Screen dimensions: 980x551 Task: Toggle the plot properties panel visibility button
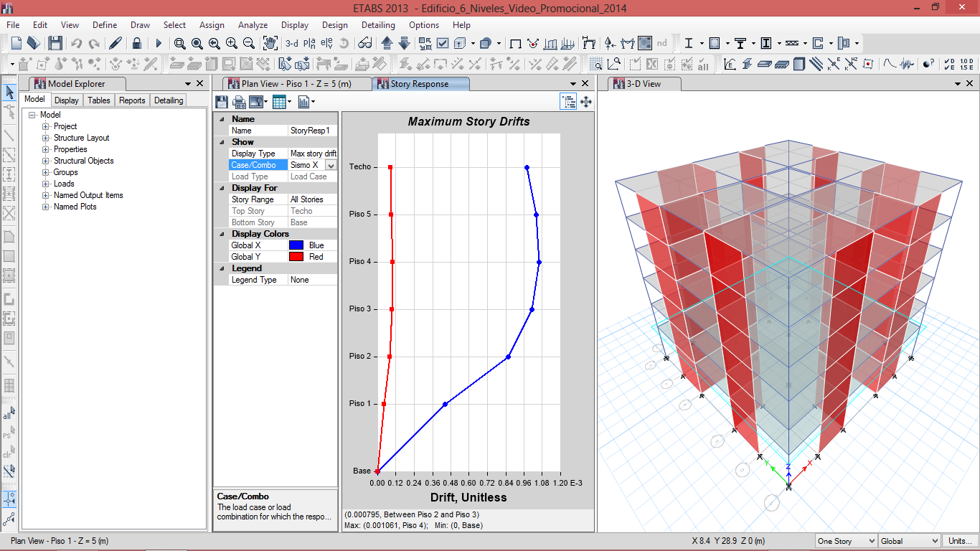click(x=568, y=102)
